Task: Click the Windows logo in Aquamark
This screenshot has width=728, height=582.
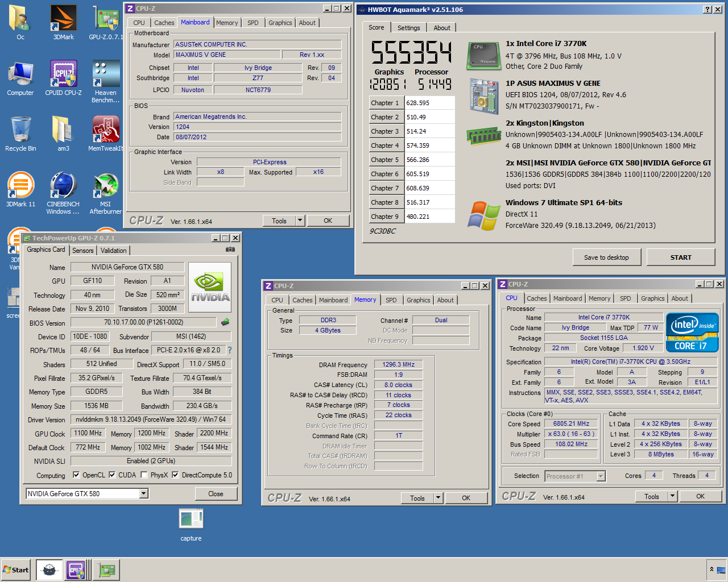Action: pos(484,216)
